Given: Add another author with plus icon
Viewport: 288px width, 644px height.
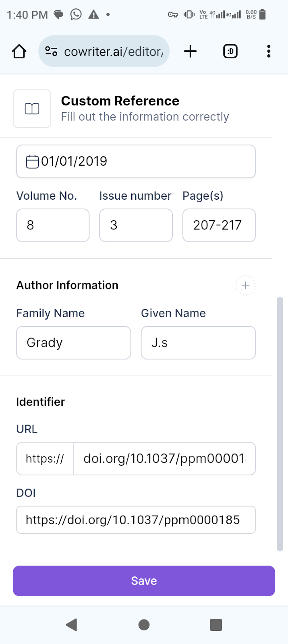Looking at the screenshot, I should click(246, 285).
